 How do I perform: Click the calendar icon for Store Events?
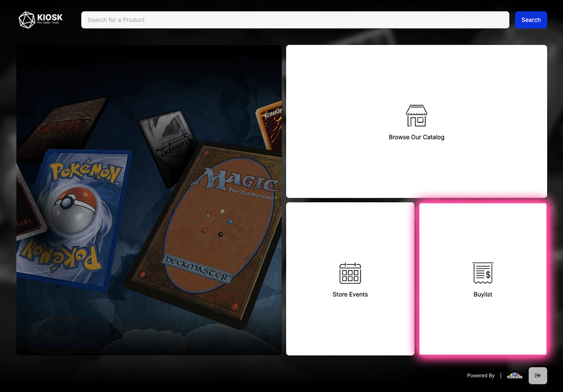[350, 273]
